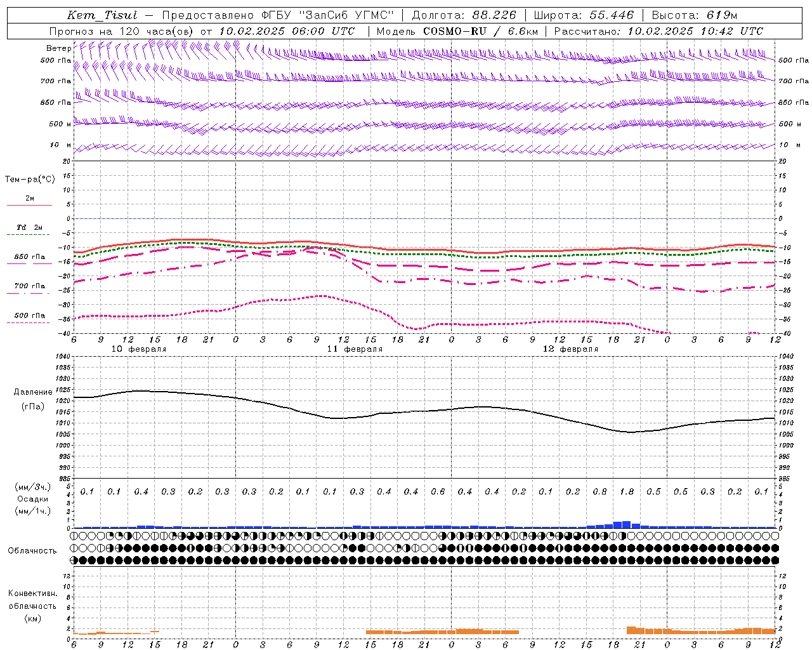Click the black pressure curve
Viewport: 812px width, 650px height.
[x=424, y=411]
